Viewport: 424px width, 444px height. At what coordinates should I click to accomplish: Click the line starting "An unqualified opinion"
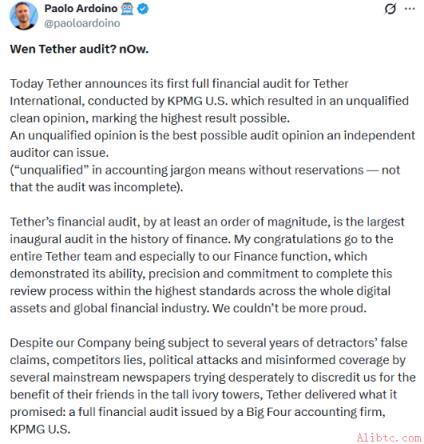[x=212, y=135]
